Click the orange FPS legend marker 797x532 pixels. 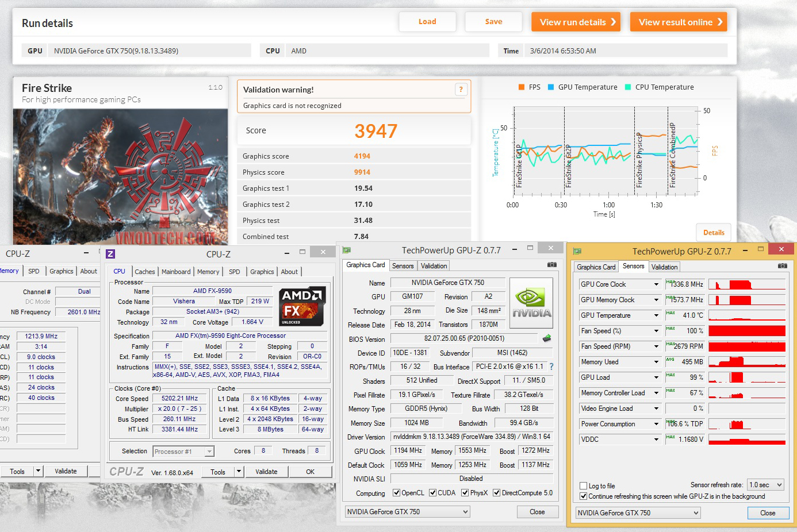(522, 87)
